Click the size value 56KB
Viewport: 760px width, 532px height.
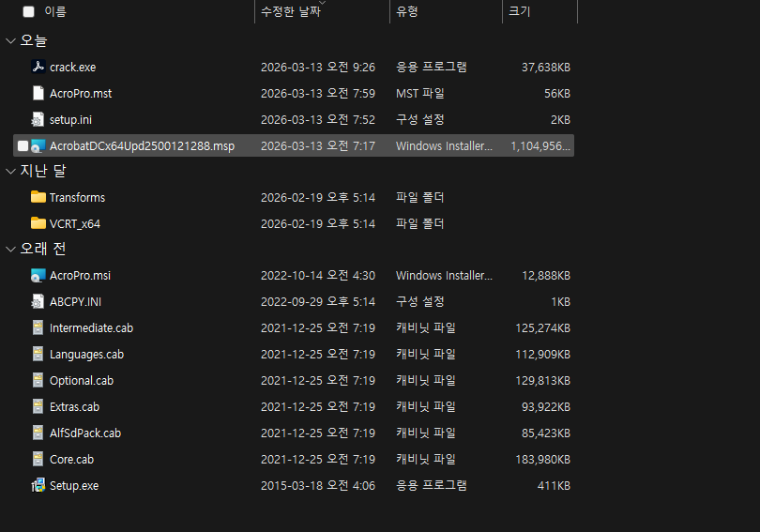click(x=557, y=94)
